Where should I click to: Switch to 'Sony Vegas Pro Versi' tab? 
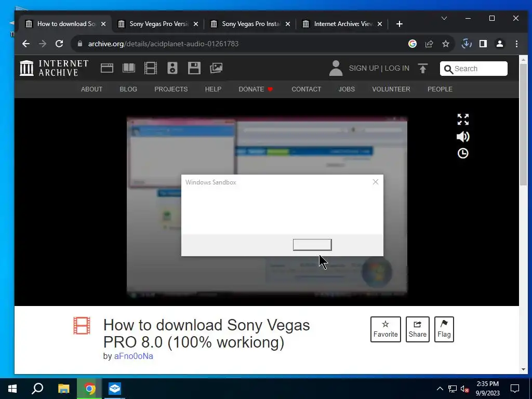158,24
